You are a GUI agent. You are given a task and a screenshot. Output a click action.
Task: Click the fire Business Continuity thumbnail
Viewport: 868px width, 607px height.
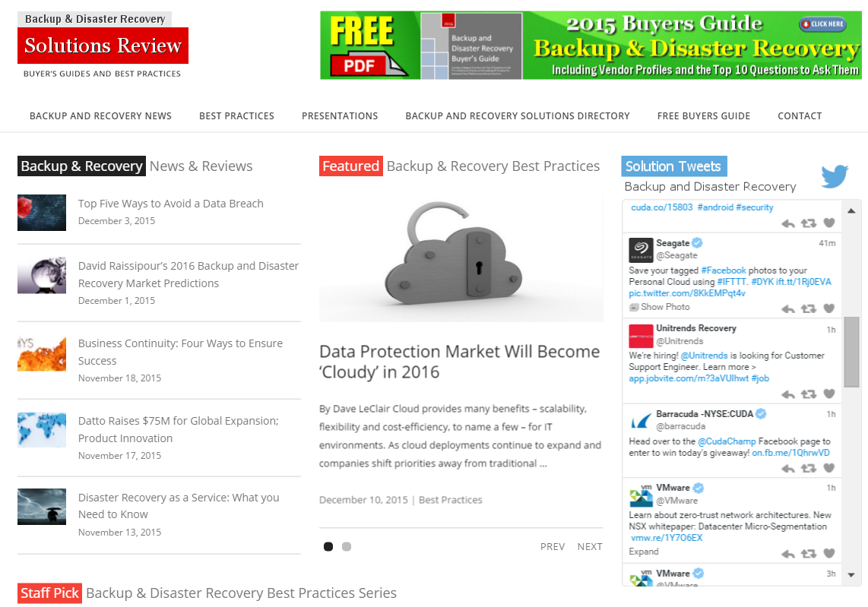(x=42, y=353)
